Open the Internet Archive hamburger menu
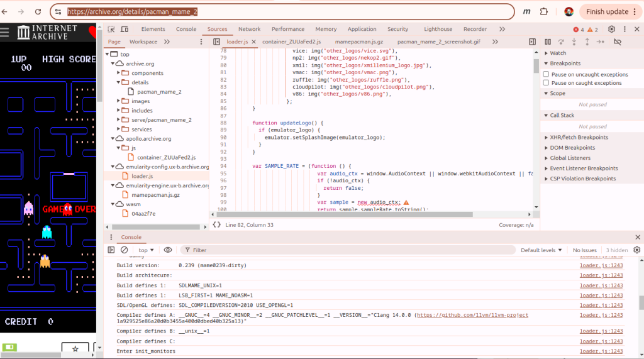 tap(4, 32)
